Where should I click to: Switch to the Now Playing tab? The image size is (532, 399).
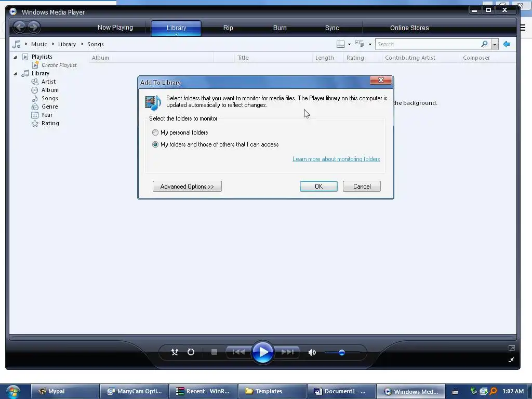(115, 28)
